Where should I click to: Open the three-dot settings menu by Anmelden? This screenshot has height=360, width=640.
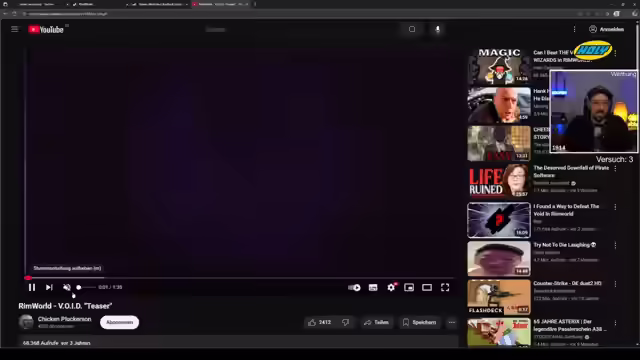[x=574, y=29]
